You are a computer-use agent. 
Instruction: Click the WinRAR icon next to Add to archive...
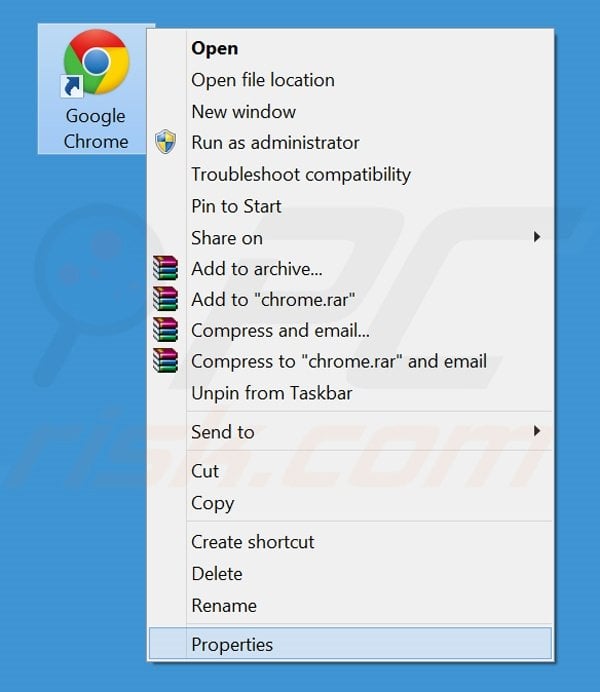point(165,268)
